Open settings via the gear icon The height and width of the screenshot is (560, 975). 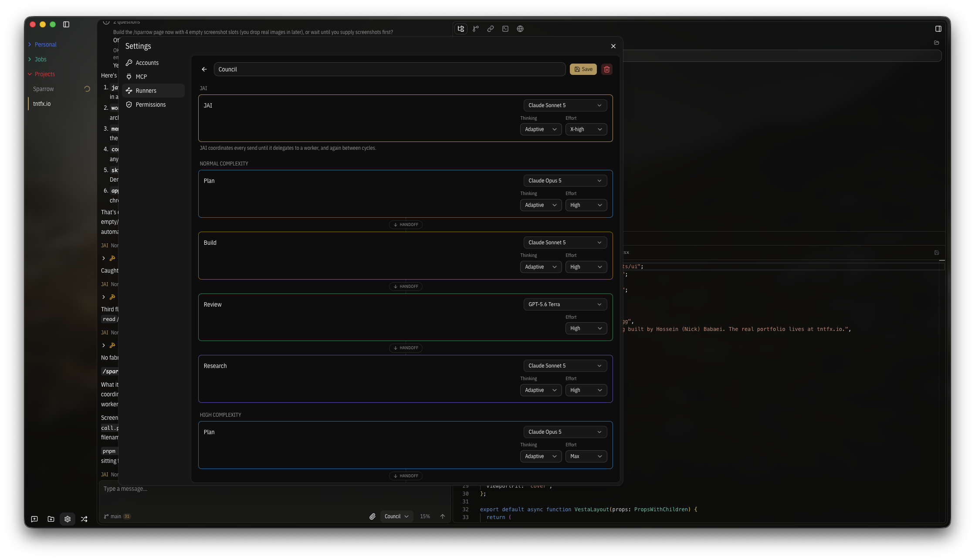(68, 519)
